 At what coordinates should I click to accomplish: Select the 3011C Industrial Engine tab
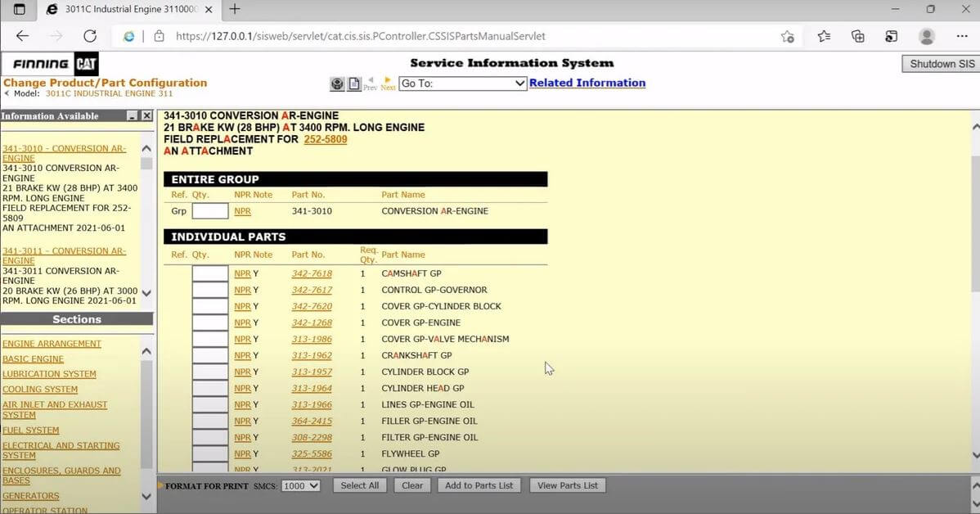click(x=123, y=9)
